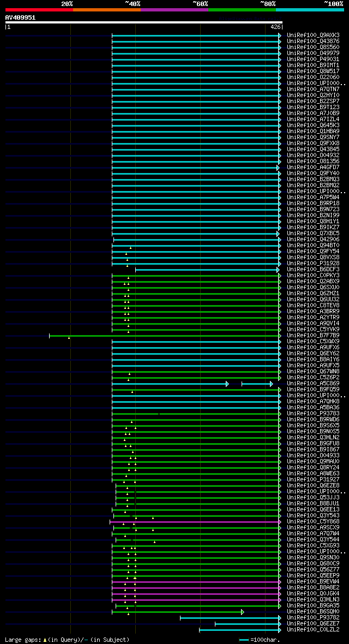Select the UniRef100_A7P5W4 label
Screen dimensions: 349x644
tap(313, 197)
